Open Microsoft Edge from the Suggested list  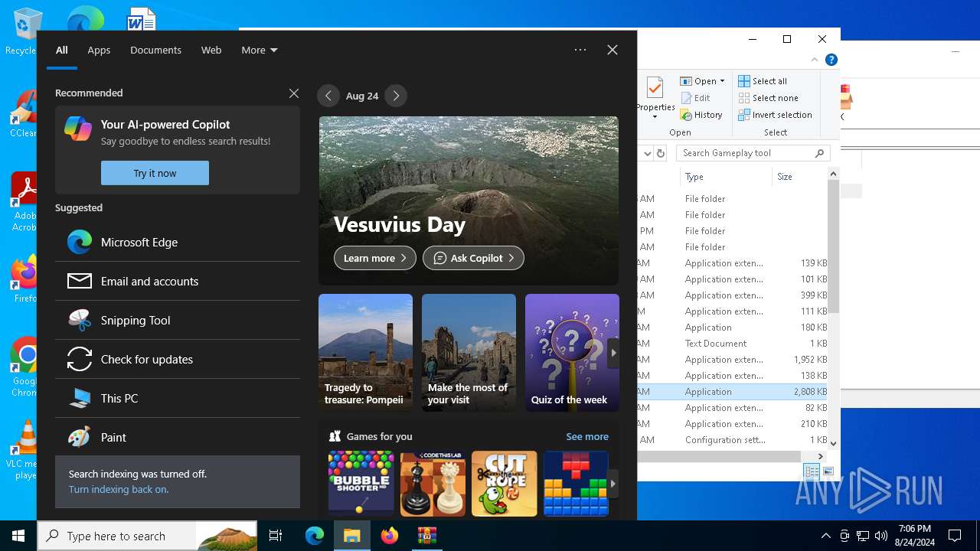click(178, 242)
